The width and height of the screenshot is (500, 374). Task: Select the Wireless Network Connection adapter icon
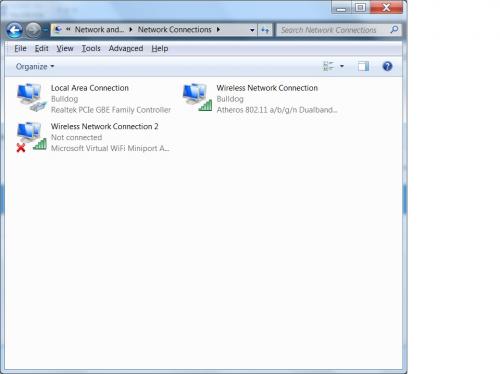tap(197, 97)
